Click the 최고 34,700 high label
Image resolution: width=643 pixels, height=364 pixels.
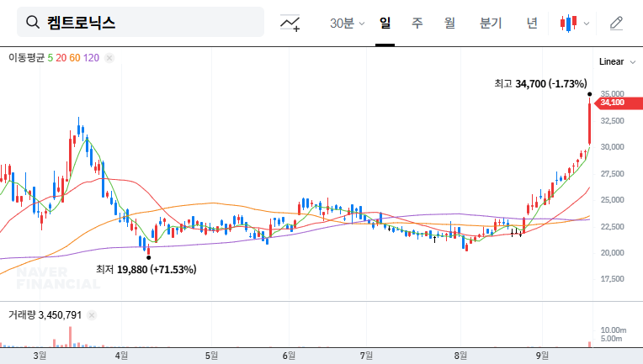[x=540, y=84]
